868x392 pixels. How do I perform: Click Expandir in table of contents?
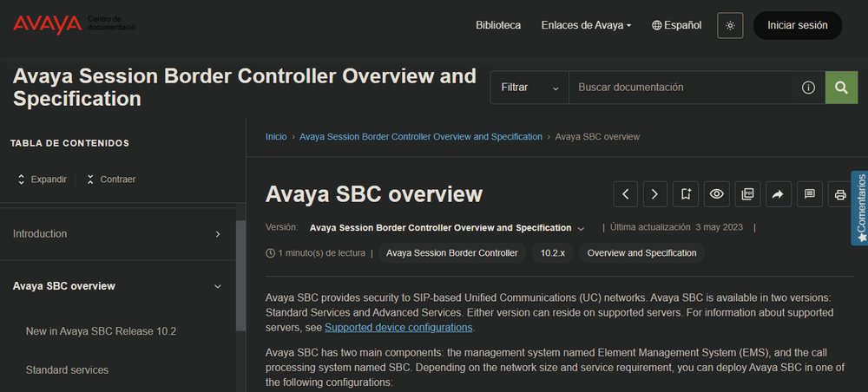(43, 180)
